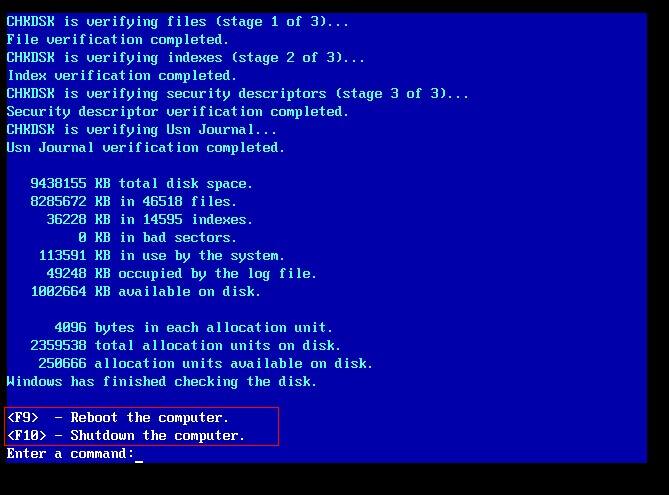Click the 'in use by the system' line
This screenshot has height=495, width=669.
click(x=161, y=255)
